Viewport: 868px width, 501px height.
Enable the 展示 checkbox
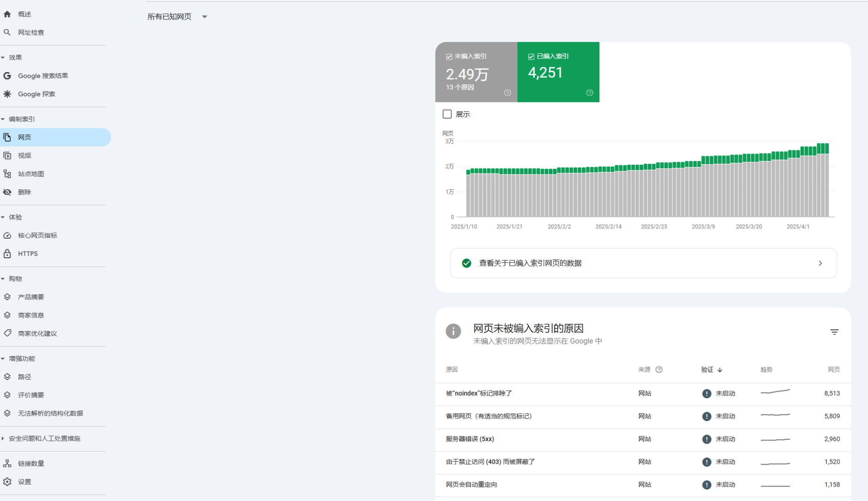447,114
